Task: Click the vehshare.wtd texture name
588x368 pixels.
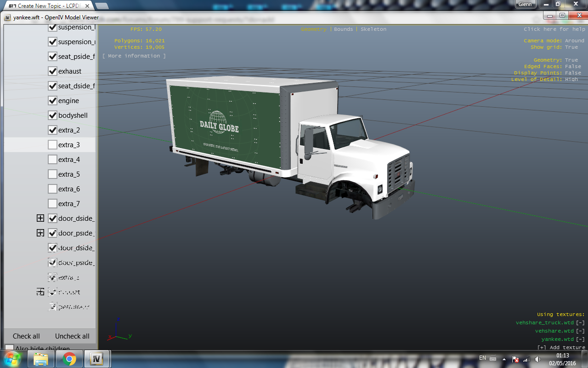Action: pos(554,331)
